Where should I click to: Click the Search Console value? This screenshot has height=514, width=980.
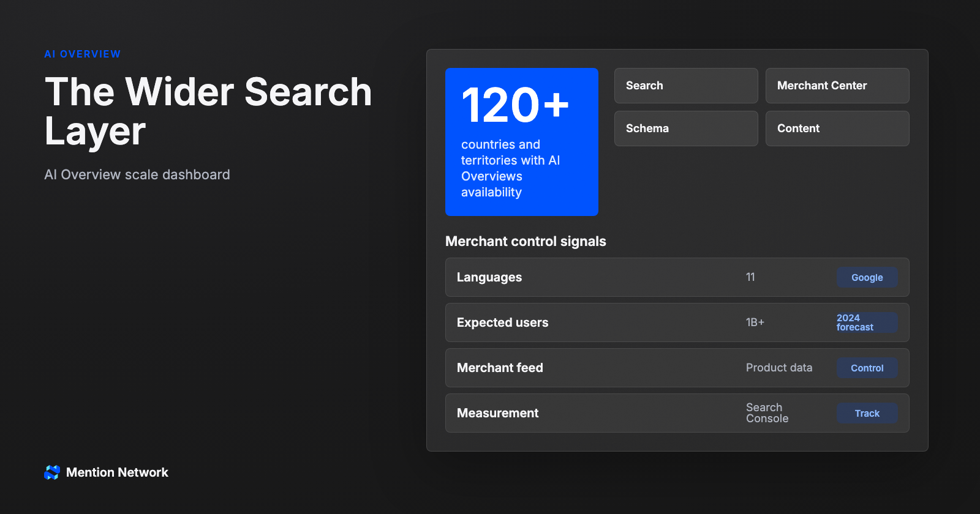coord(767,413)
